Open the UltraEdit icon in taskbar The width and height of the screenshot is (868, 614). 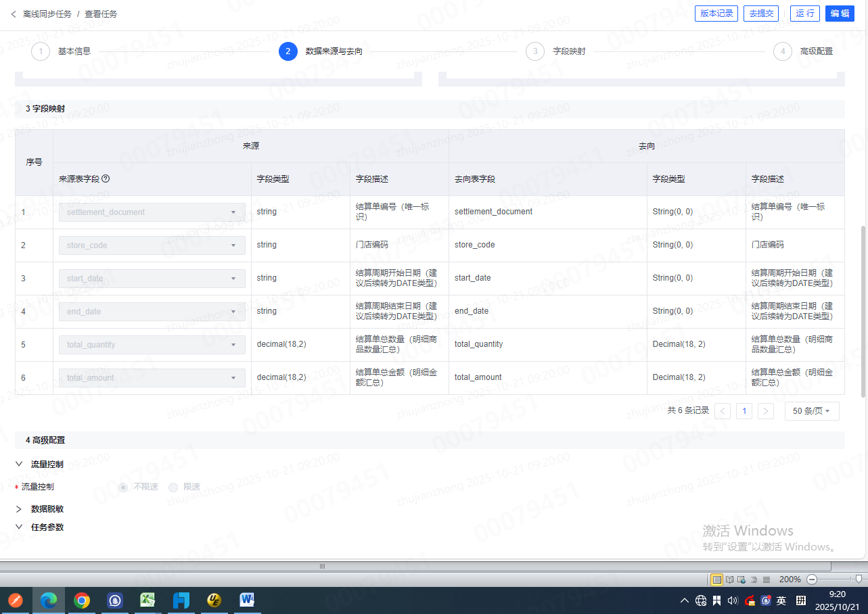pos(214,600)
